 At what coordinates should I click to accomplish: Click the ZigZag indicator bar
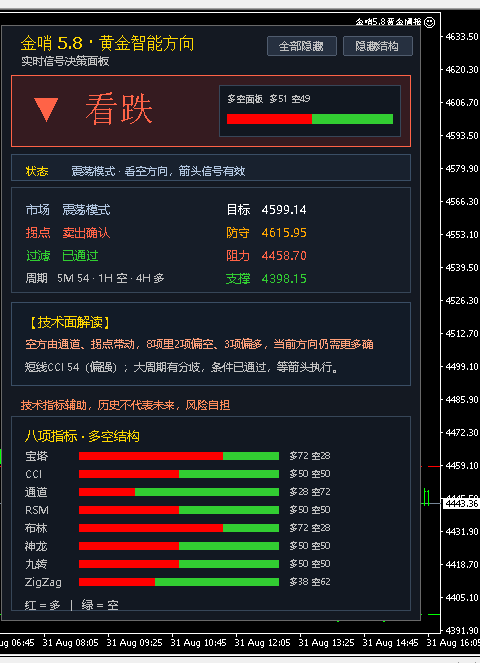pyautogui.click(x=179, y=582)
